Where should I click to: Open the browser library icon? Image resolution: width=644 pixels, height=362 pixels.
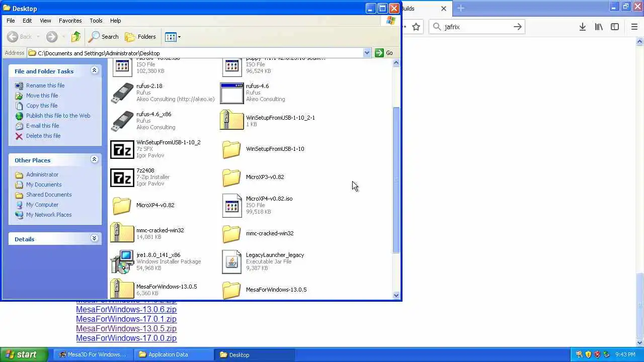[x=599, y=27]
